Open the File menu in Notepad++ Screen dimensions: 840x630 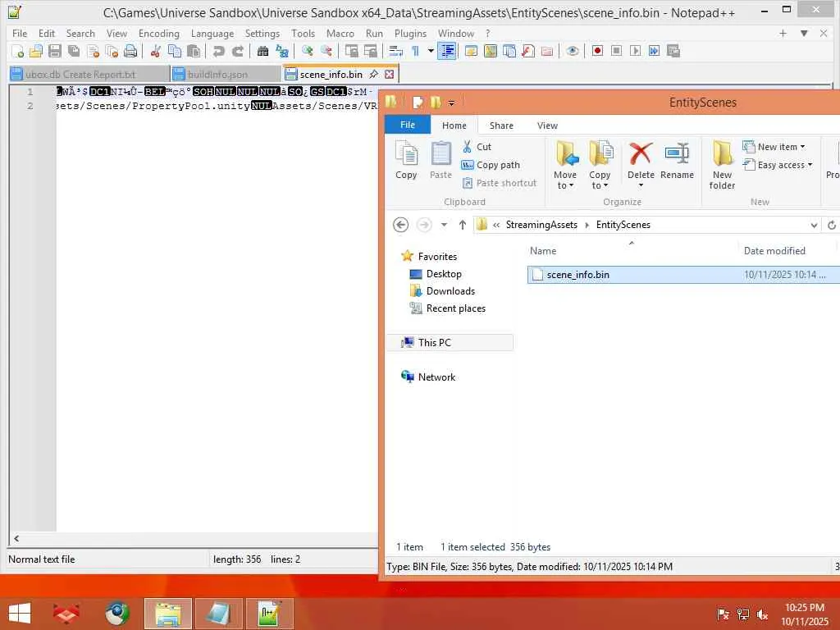(20, 33)
